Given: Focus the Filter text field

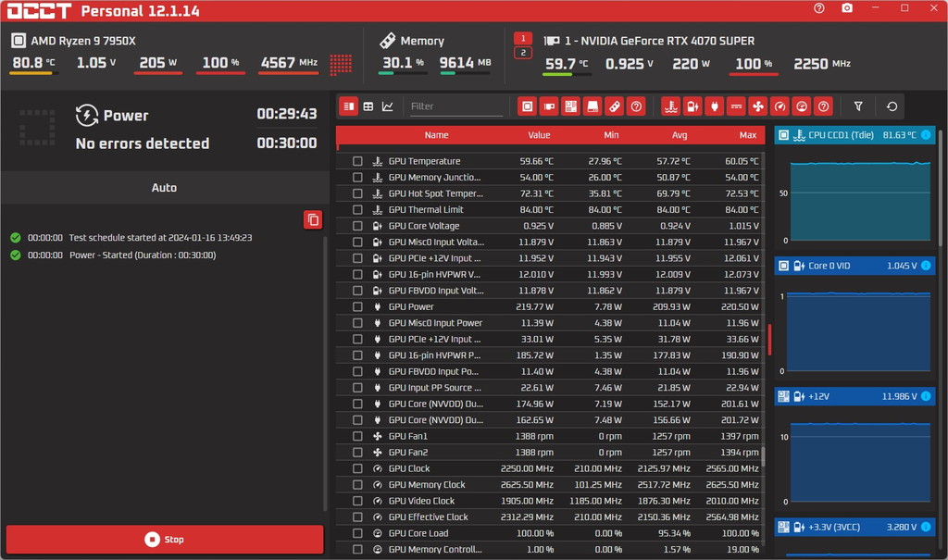Looking at the screenshot, I should click(x=455, y=106).
